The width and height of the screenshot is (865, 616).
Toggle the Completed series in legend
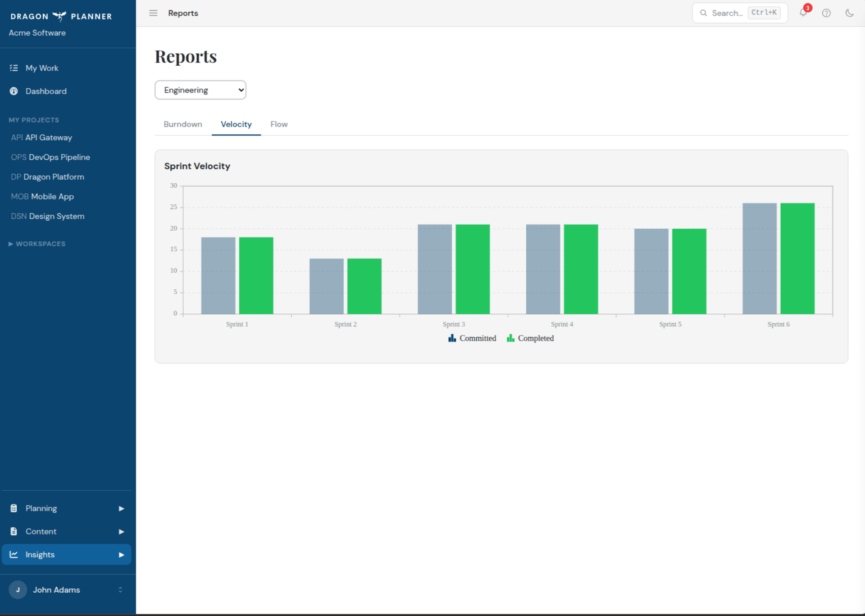(530, 338)
